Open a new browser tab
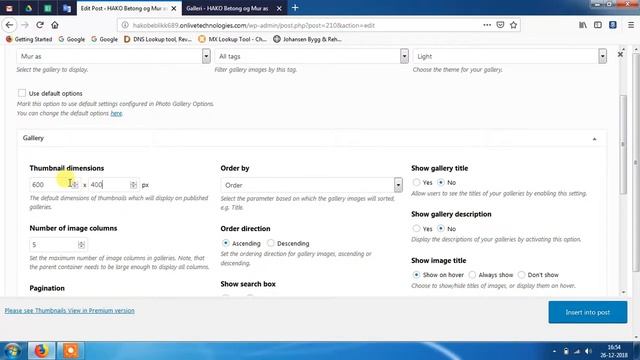Image resolution: width=640 pixels, height=360 pixels. [295, 8]
